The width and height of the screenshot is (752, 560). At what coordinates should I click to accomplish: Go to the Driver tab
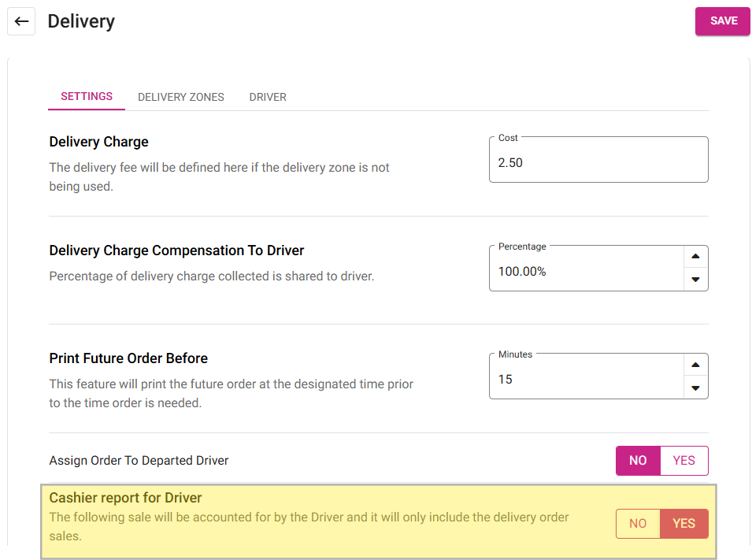(268, 97)
